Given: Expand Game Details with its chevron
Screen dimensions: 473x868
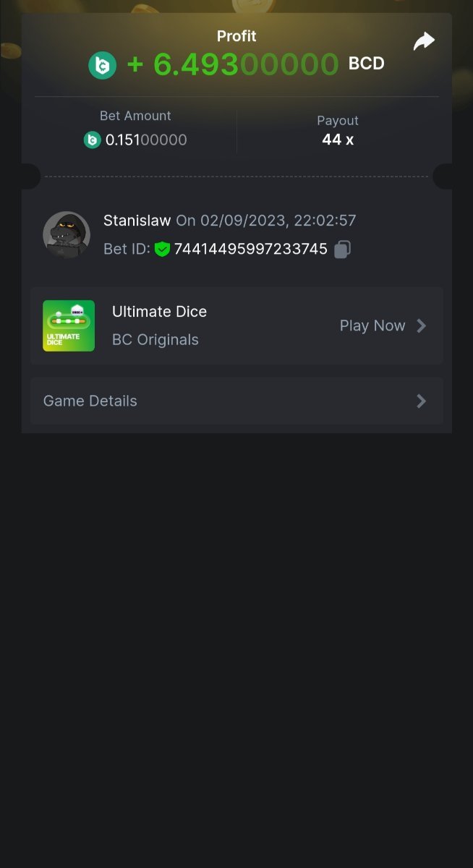Looking at the screenshot, I should (x=422, y=401).
